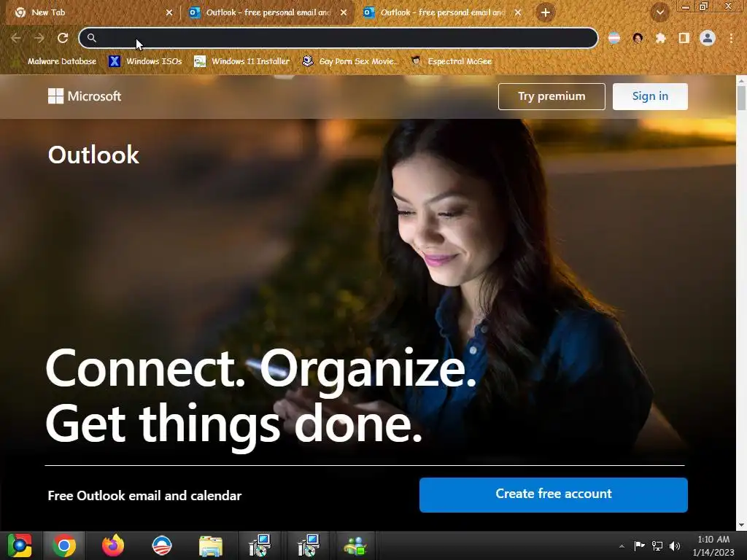747x560 pixels.
Task: Close the second Outlook tab
Action: coord(518,13)
